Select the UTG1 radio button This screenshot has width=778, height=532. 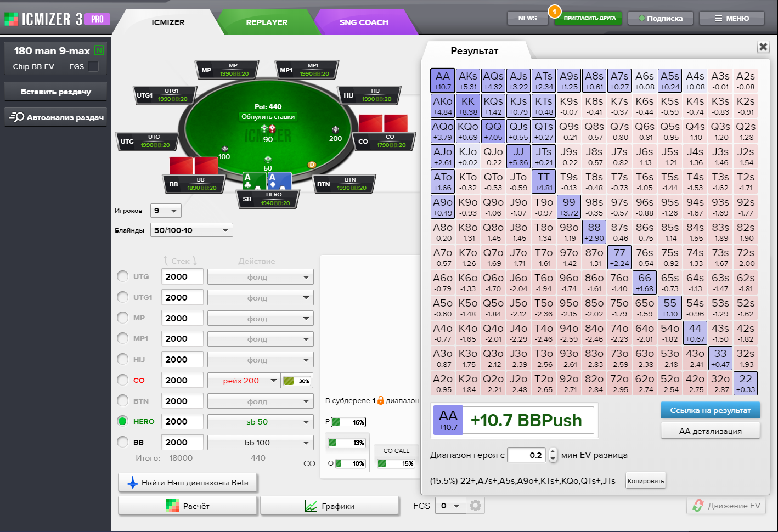tap(122, 297)
